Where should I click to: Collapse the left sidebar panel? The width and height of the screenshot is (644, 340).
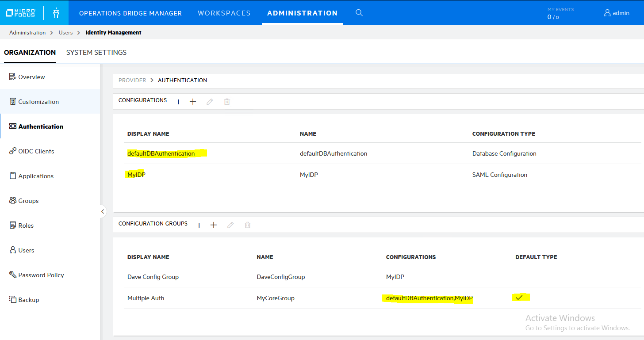(x=103, y=211)
